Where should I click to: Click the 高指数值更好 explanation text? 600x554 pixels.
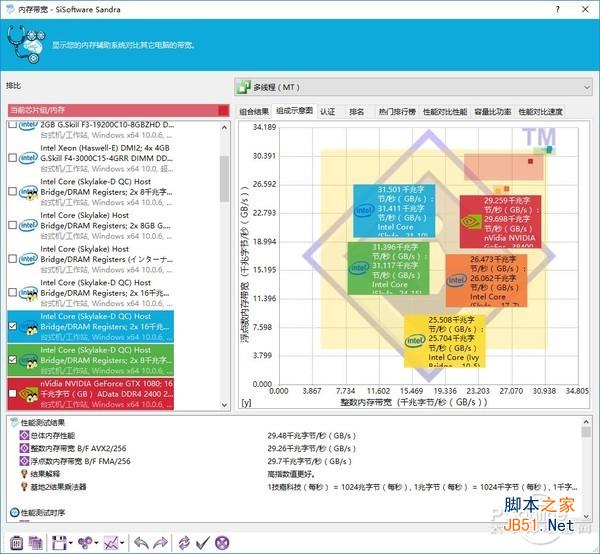pyautogui.click(x=292, y=474)
